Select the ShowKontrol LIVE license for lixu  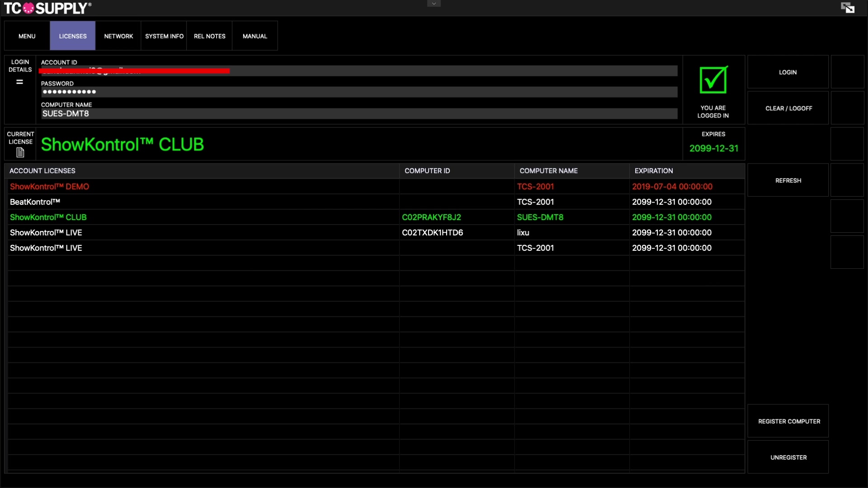pos(376,233)
